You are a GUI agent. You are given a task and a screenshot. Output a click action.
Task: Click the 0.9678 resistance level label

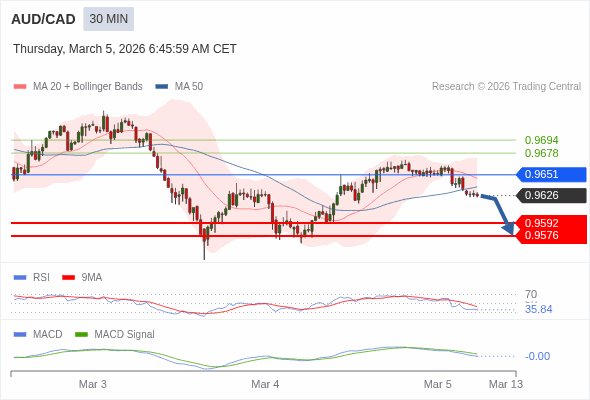(541, 153)
